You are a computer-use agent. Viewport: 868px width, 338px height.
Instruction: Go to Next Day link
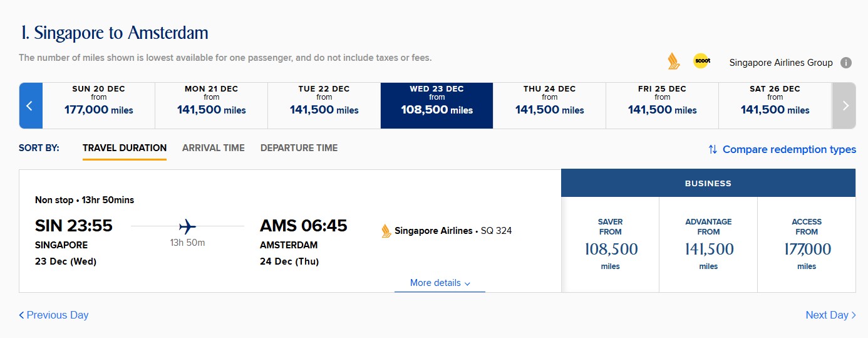(830, 315)
